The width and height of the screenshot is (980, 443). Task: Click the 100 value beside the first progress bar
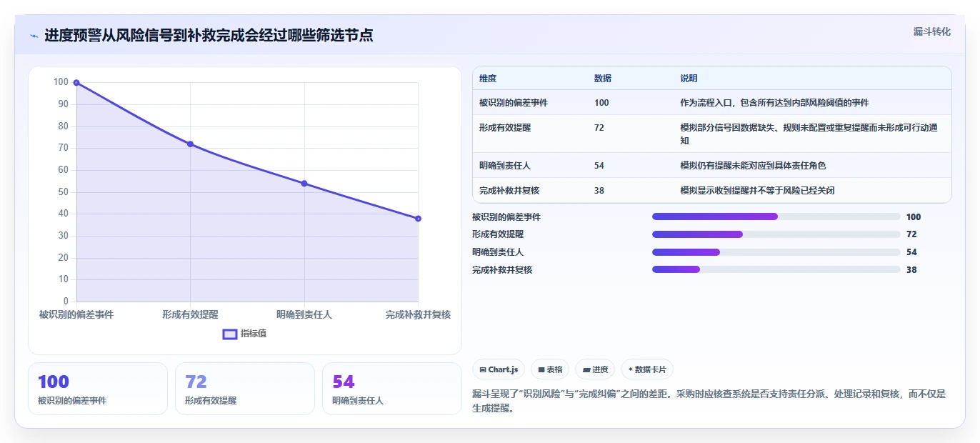pyautogui.click(x=914, y=216)
